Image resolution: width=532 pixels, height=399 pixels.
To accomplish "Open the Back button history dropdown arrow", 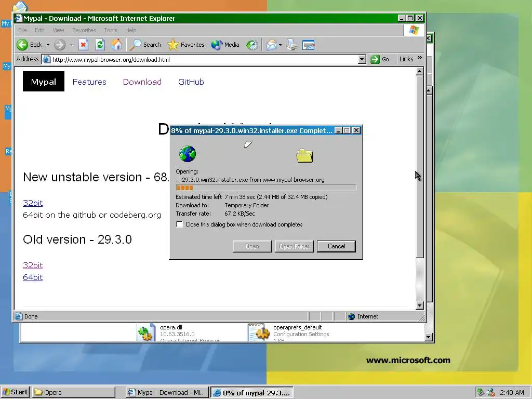I will 48,45.
